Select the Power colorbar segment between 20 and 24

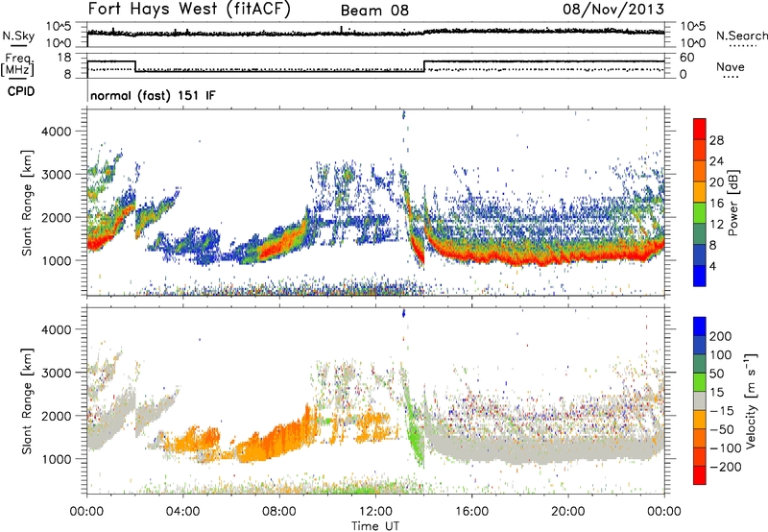tap(700, 171)
